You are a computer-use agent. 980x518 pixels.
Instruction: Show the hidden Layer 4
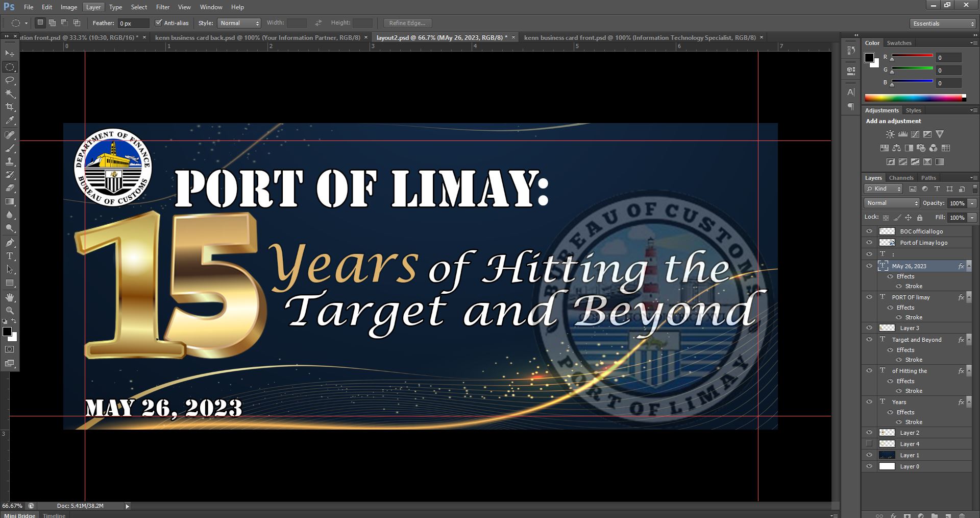(869, 444)
